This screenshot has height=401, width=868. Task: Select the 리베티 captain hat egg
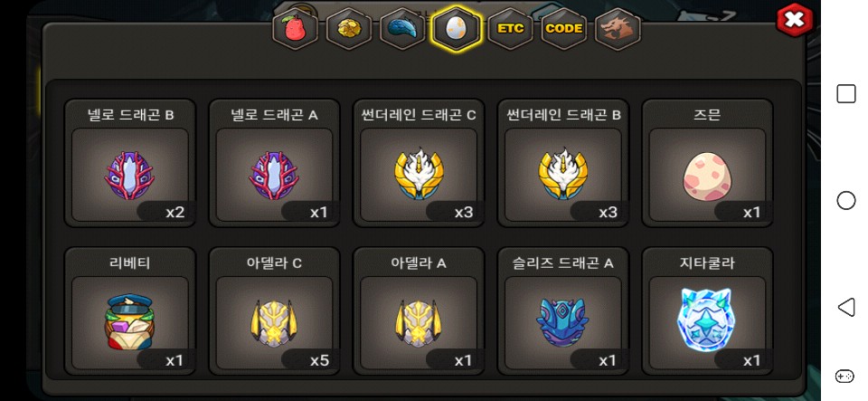point(130,311)
